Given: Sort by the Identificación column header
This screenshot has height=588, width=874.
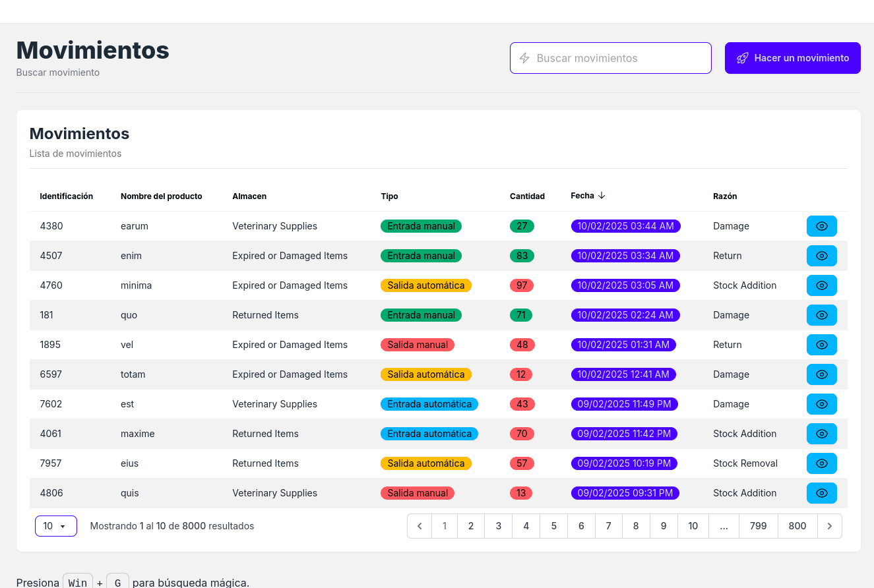Looking at the screenshot, I should click(67, 196).
